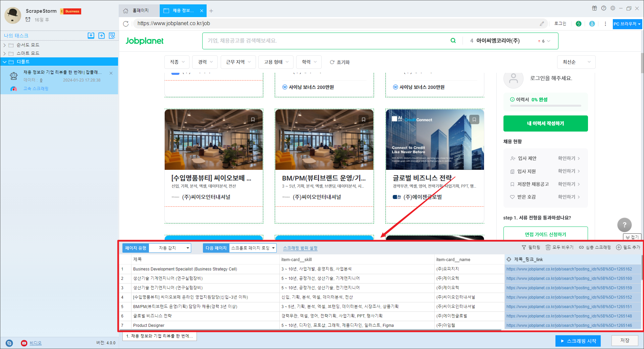Reload the page with the refresh icon

[x=126, y=23]
